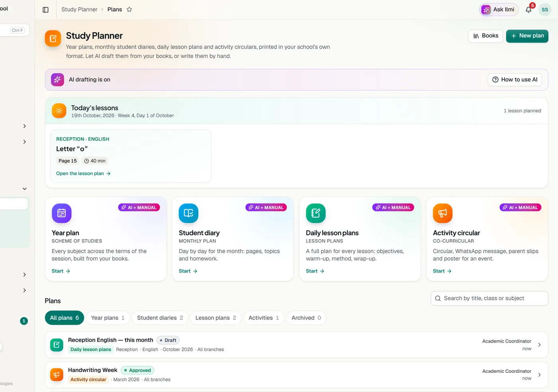Switch to Activities filter tab
558x392 pixels.
pyautogui.click(x=264, y=318)
